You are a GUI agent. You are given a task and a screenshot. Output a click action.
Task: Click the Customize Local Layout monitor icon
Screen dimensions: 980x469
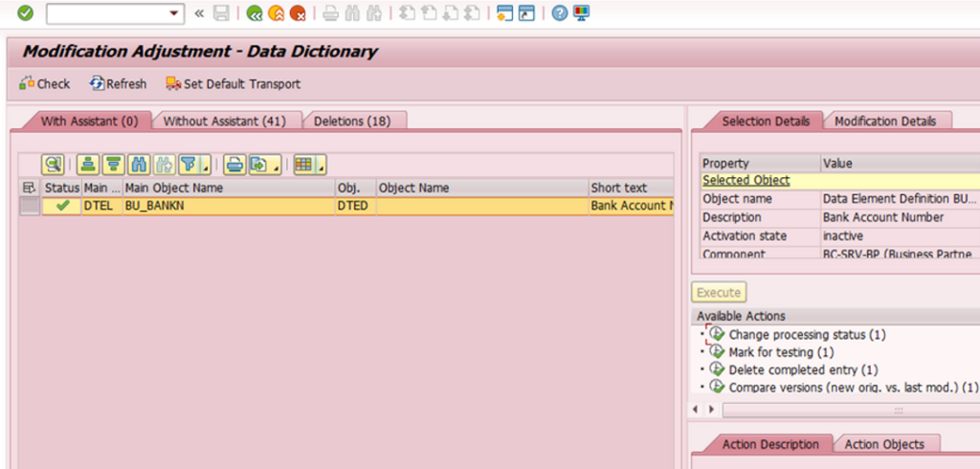pyautogui.click(x=581, y=13)
